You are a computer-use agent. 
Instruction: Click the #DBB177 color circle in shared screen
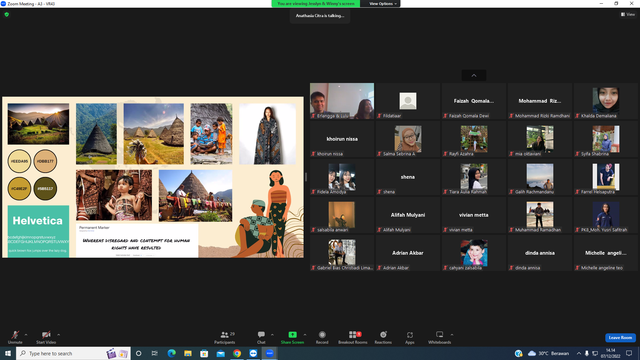pyautogui.click(x=45, y=161)
